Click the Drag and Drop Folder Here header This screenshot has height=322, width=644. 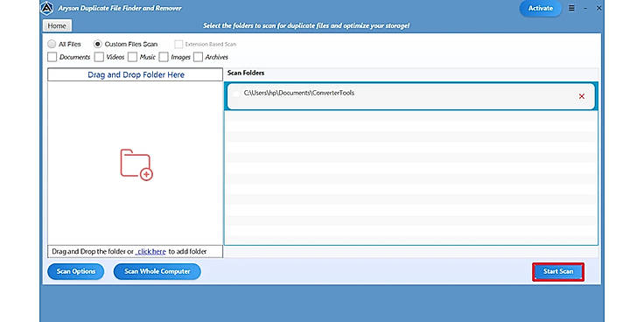coord(136,74)
